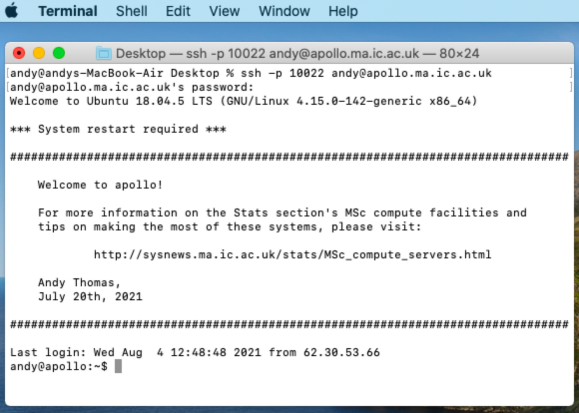This screenshot has width=579, height=413.
Task: Click the andy@apollo:~$ prompt
Action: click(59, 366)
